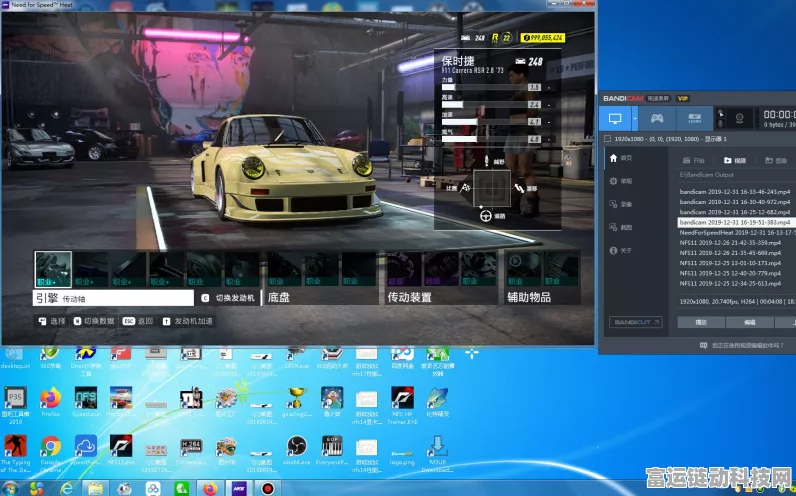Open the DirectX修复工具 desktop shortcut

(x=86, y=361)
